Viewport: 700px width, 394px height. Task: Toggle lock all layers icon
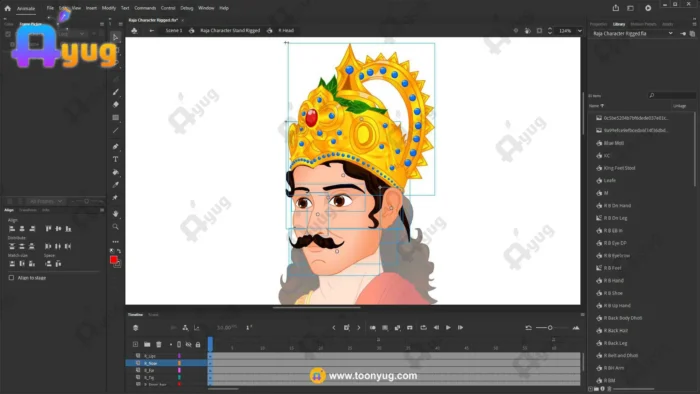coord(198,344)
